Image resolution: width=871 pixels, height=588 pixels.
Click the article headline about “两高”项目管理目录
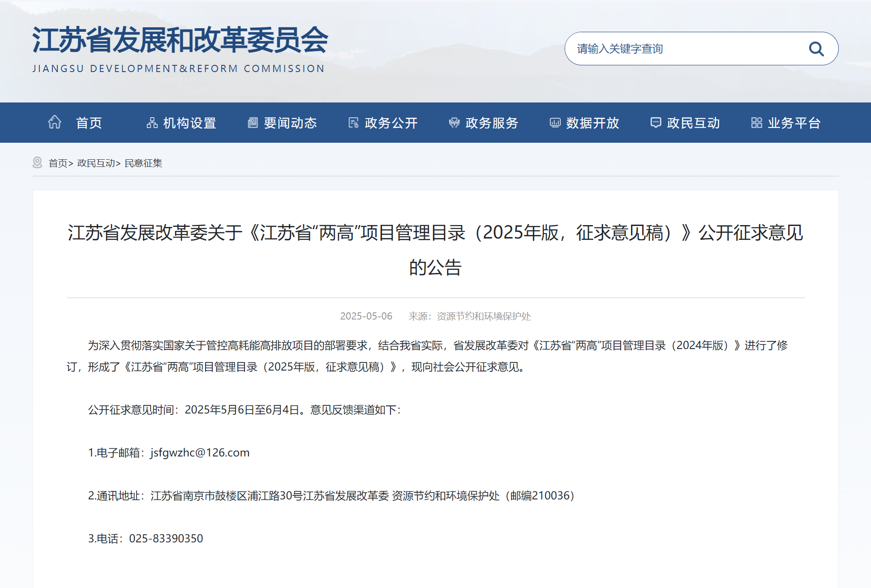[x=435, y=250]
